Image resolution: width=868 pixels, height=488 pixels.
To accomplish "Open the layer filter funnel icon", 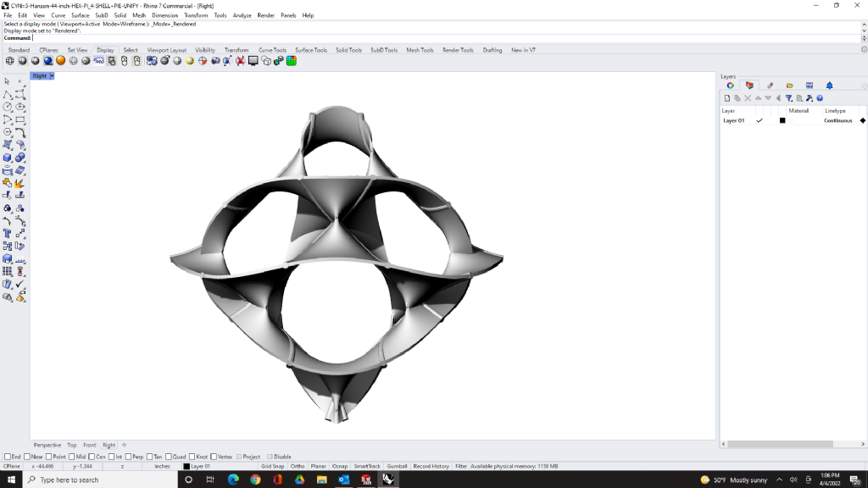I will point(788,98).
